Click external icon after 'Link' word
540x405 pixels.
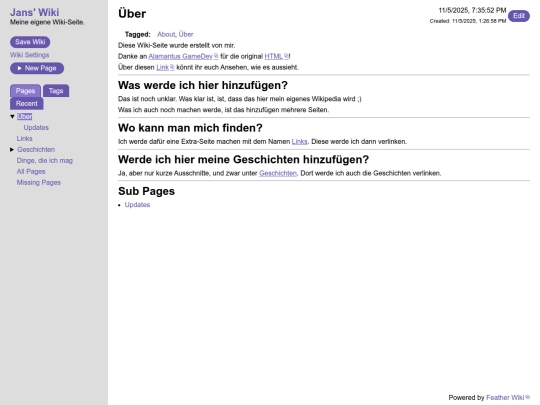pyautogui.click(x=172, y=67)
